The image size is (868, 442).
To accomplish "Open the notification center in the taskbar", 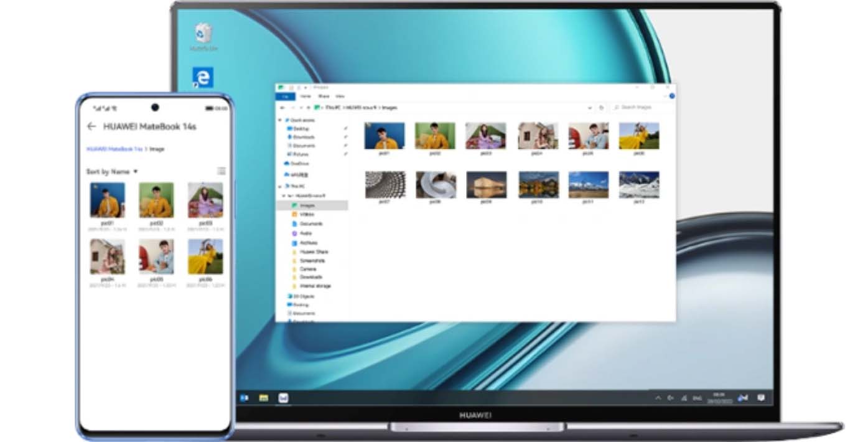I will [760, 398].
